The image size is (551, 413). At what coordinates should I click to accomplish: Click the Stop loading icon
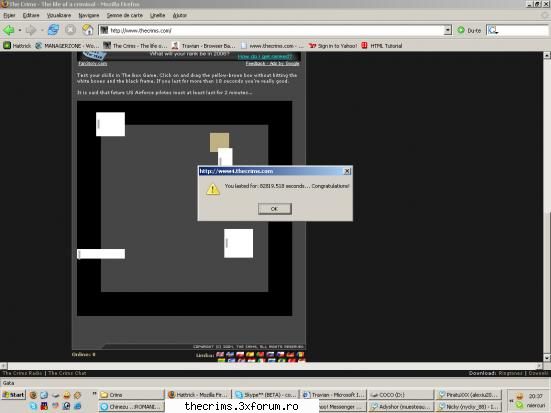pyautogui.click(x=71, y=30)
